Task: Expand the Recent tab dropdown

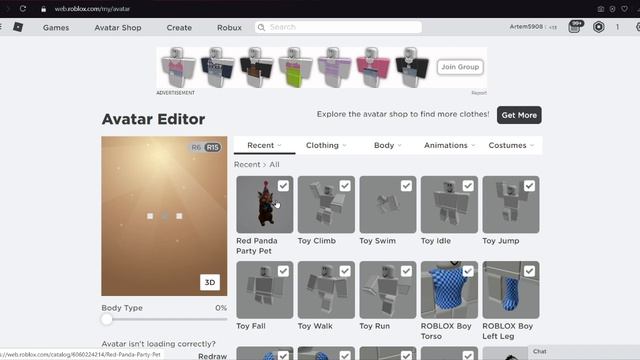Action: (264, 145)
